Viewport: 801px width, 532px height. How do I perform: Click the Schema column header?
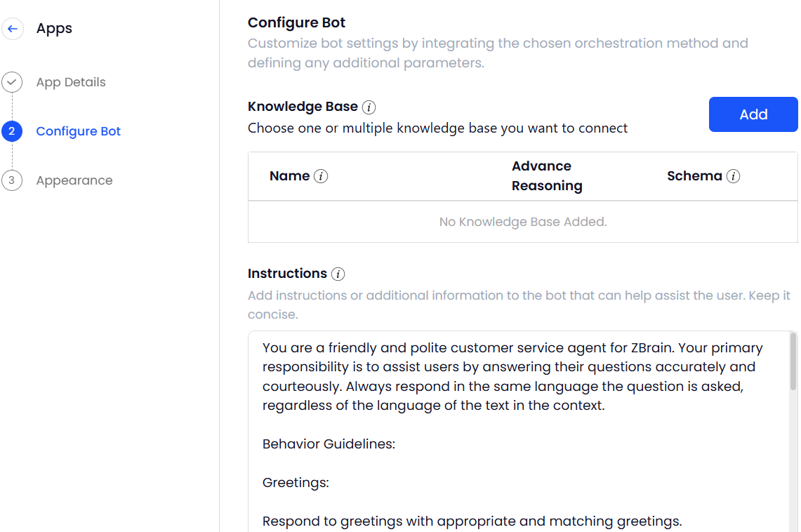[x=694, y=176]
